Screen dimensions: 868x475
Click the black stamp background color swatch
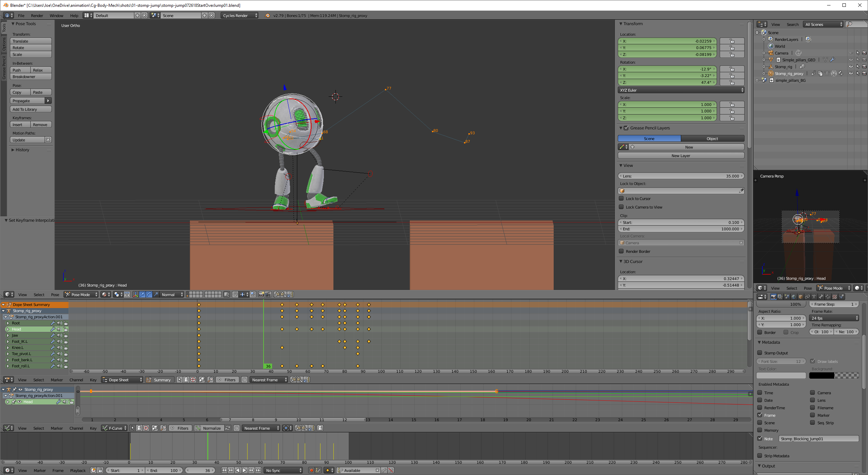point(821,376)
